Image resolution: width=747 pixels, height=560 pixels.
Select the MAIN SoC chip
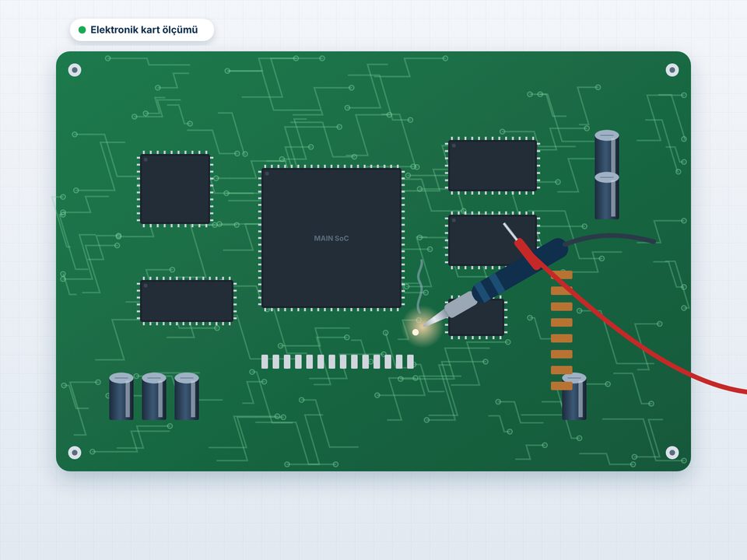click(331, 238)
